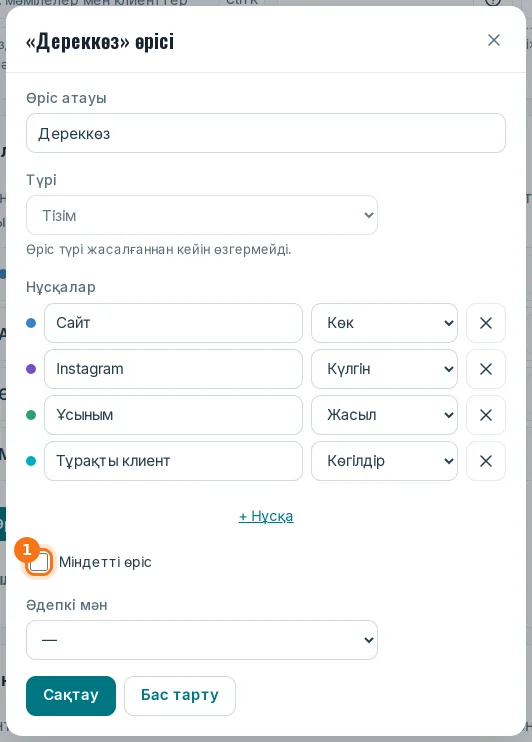This screenshot has width=532, height=742.
Task: Click the Әдепкі мән label
Action: [67, 605]
